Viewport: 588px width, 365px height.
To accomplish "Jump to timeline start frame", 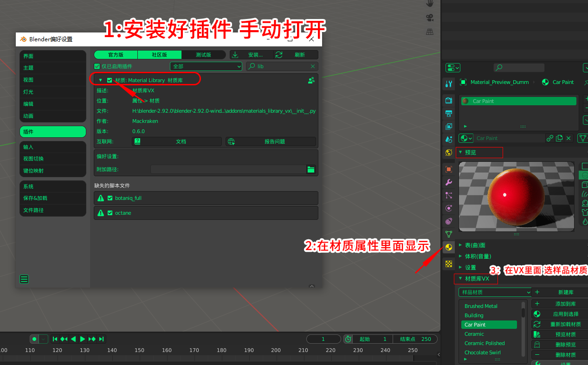I will (x=55, y=339).
